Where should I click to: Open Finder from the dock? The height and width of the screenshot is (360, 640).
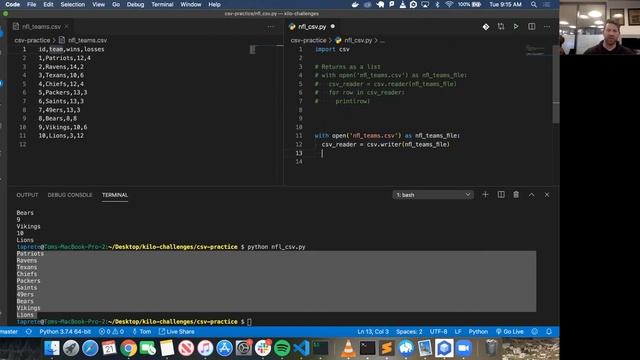pos(51,348)
